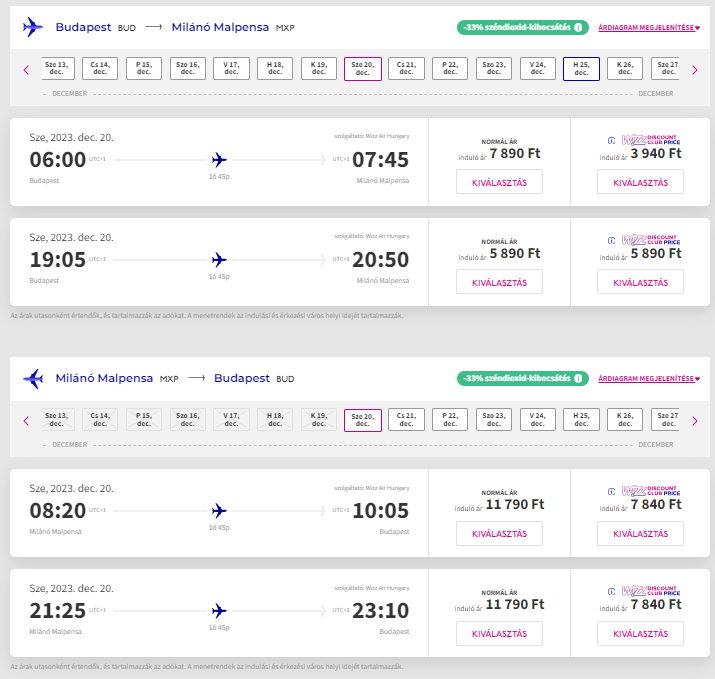Choose 7 890 Ft normal price 06:00 flight
This screenshot has height=679, width=715.
pyautogui.click(x=499, y=182)
